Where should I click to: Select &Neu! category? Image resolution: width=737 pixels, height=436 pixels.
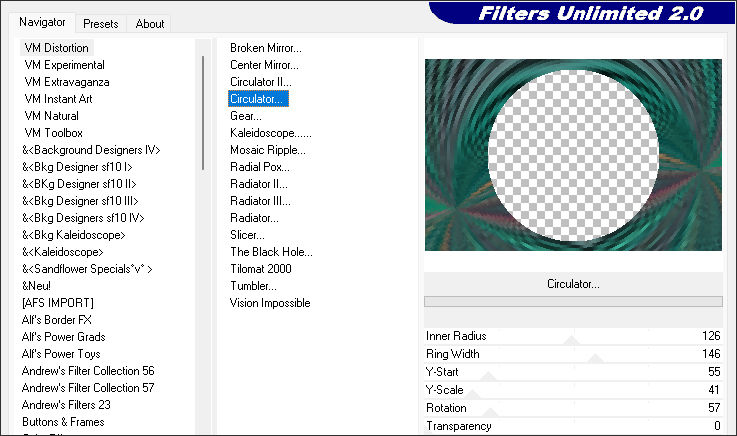tap(36, 286)
